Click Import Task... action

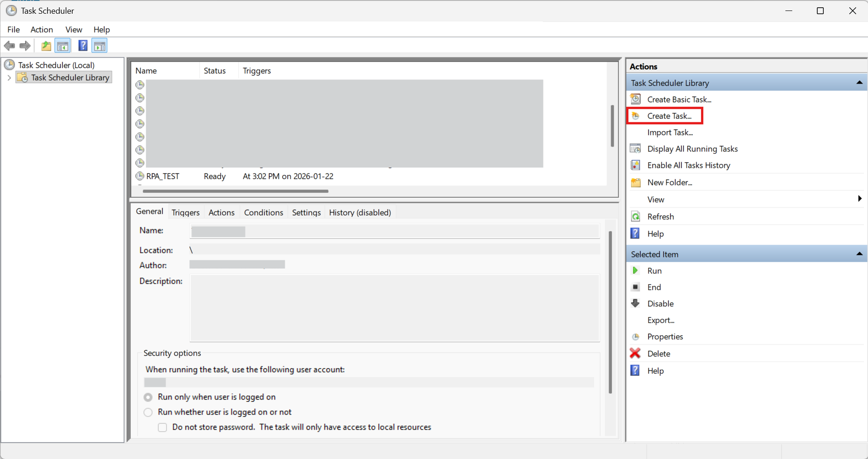click(x=670, y=132)
